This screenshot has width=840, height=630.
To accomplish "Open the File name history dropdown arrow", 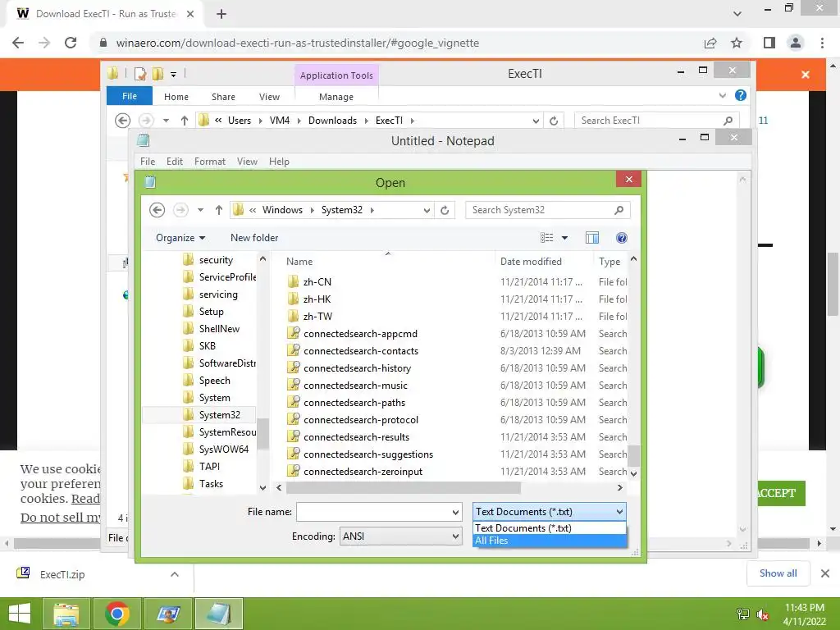I will pyautogui.click(x=455, y=512).
